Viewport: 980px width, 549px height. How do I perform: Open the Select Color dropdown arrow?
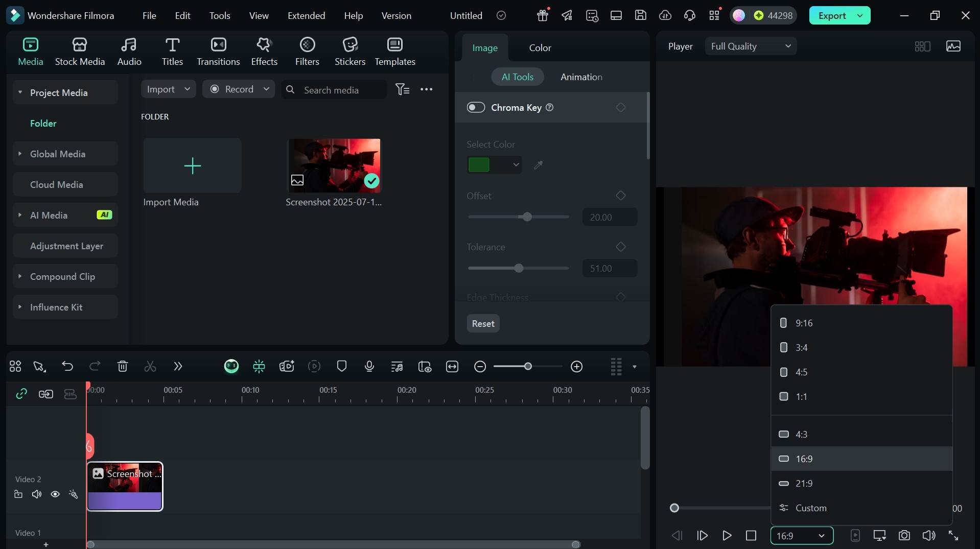click(516, 165)
